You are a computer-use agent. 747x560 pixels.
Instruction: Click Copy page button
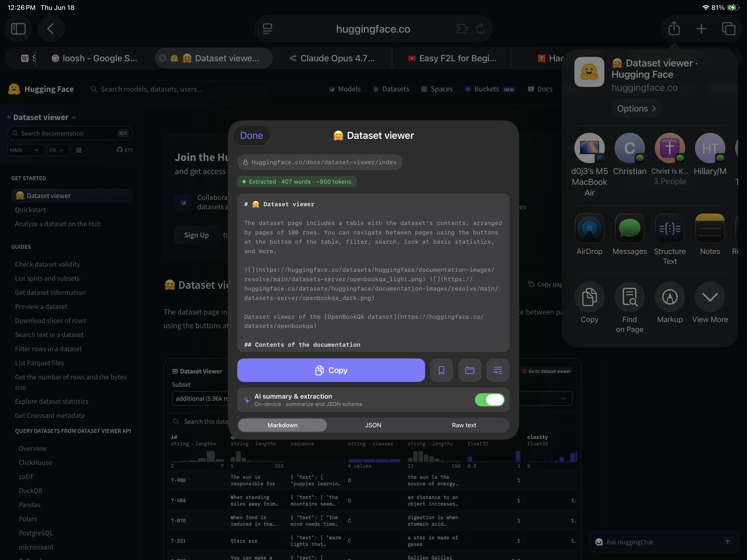[545, 284]
